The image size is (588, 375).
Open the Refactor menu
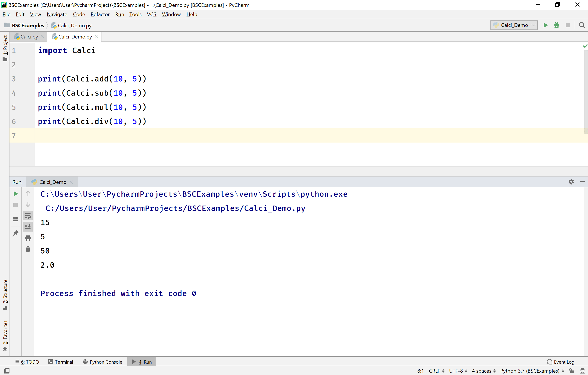click(100, 14)
